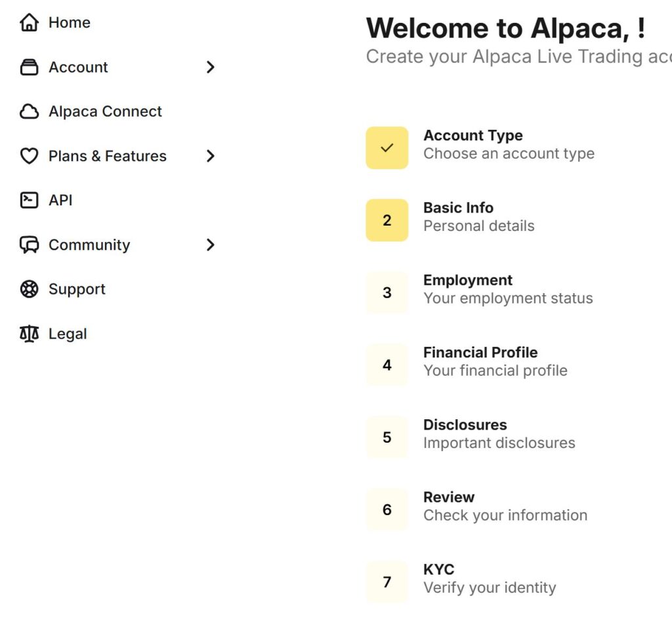Click the Legal scales icon
672x631 pixels.
29,334
